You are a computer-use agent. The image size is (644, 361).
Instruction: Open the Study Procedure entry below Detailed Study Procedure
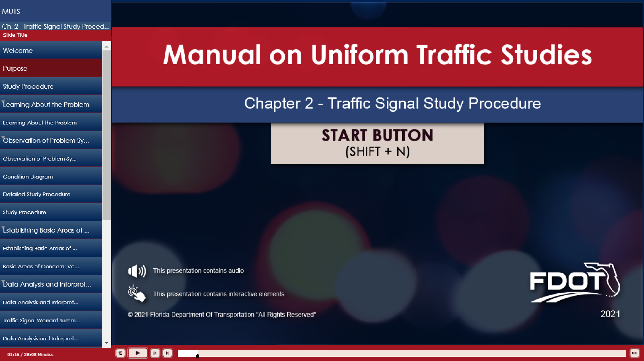pyautogui.click(x=51, y=212)
